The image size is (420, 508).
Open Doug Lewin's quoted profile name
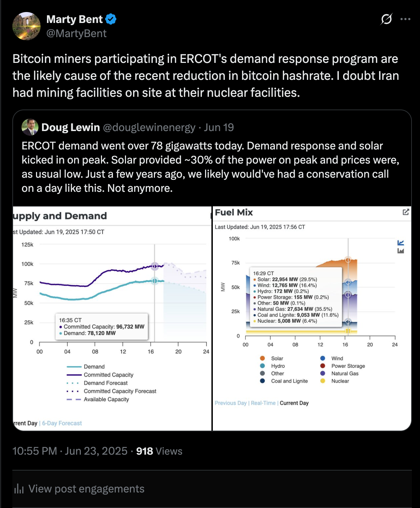tap(71, 128)
